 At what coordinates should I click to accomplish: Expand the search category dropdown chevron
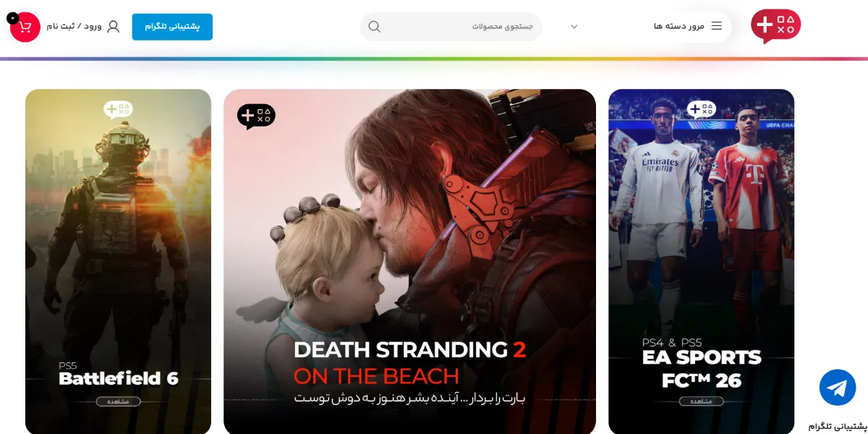coord(574,27)
